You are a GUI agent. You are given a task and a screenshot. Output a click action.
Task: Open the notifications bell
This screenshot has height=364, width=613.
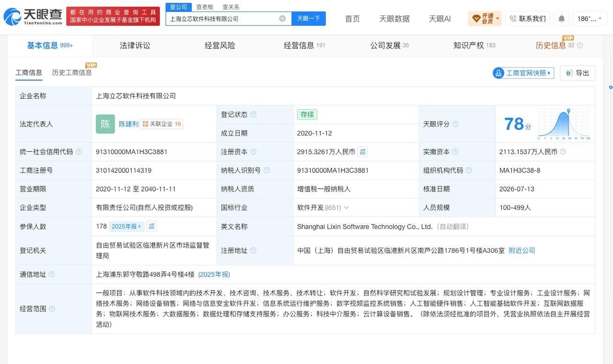[x=561, y=19]
